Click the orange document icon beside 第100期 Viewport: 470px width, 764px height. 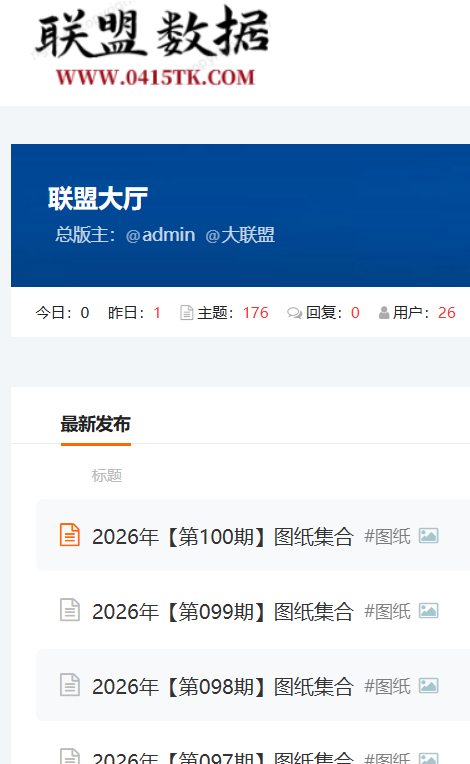pos(70,535)
